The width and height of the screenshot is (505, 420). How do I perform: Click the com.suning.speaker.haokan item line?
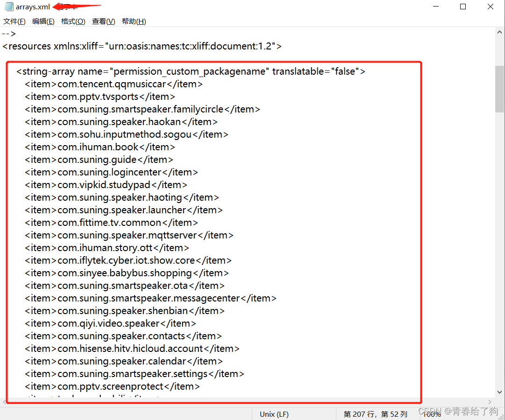[121, 122]
